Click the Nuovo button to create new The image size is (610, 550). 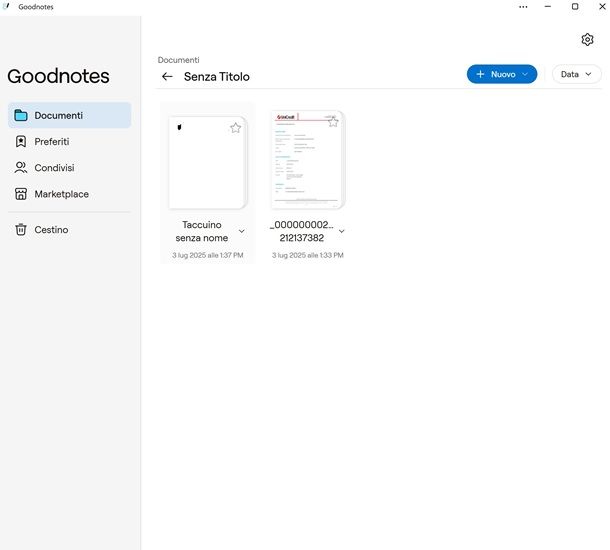tap(502, 74)
